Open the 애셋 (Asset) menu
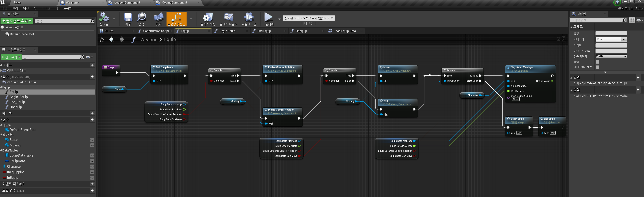 pyautogui.click(x=26, y=8)
